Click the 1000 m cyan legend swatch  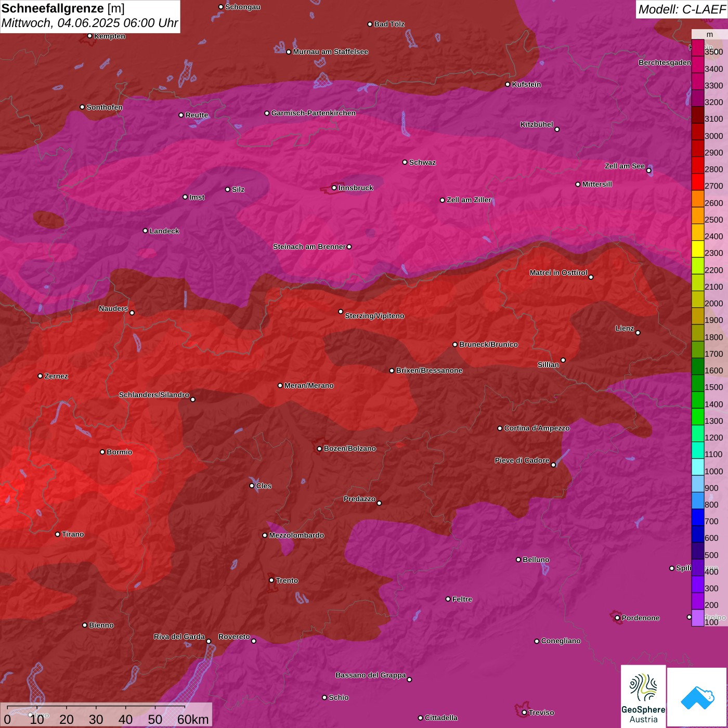coord(697,467)
